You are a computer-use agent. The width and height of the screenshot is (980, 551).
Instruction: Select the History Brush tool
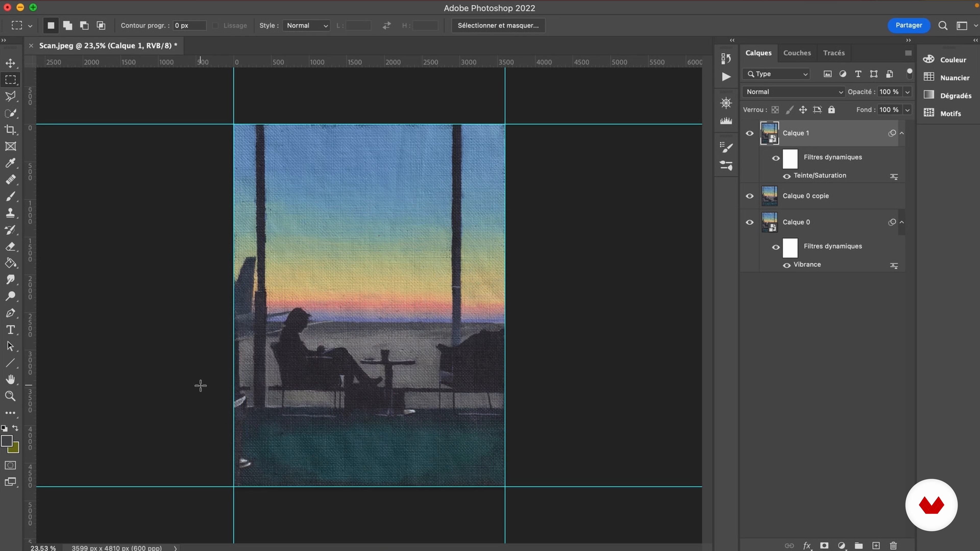pos(10,230)
